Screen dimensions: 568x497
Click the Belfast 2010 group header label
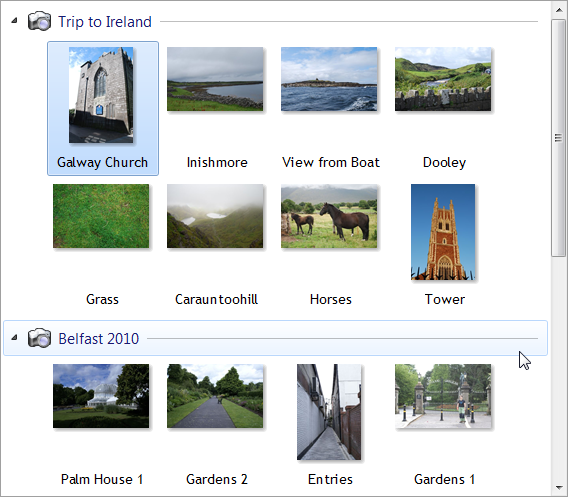point(99,339)
